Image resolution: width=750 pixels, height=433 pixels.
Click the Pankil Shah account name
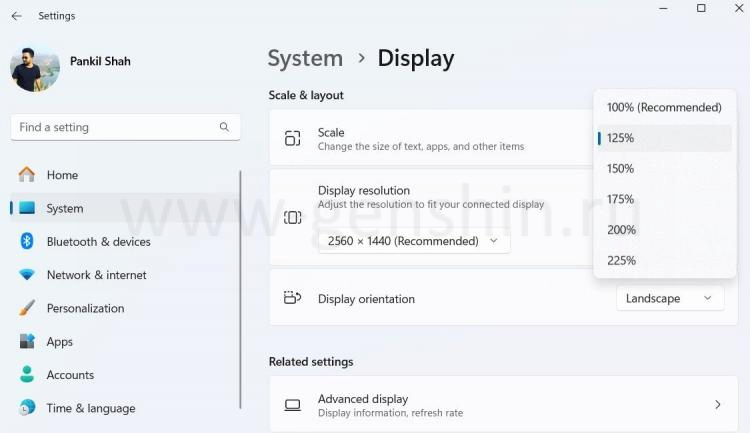point(100,61)
